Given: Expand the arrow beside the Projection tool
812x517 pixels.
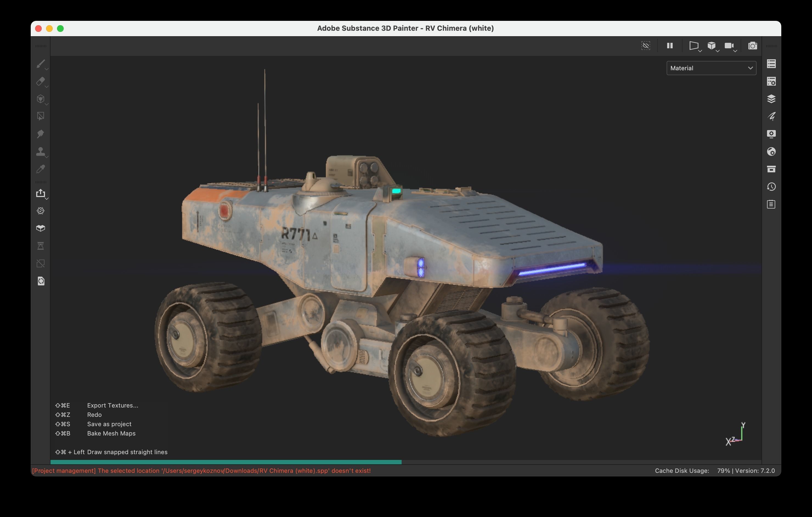Looking at the screenshot, I should [x=47, y=104].
